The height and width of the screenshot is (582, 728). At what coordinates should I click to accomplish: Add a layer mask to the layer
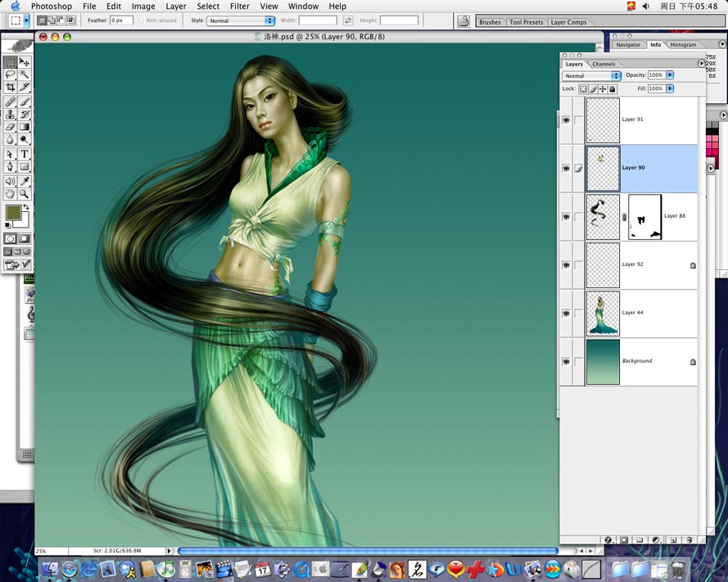pyautogui.click(x=625, y=539)
